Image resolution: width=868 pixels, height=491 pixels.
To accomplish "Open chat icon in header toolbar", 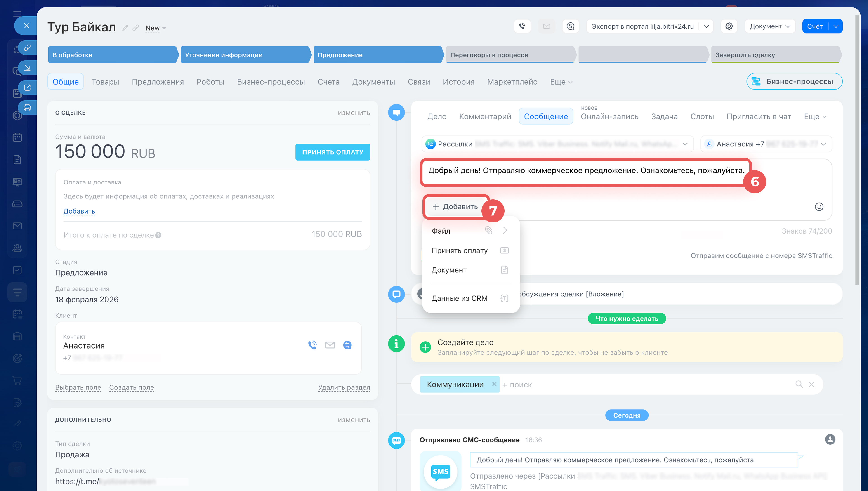I will [570, 26].
